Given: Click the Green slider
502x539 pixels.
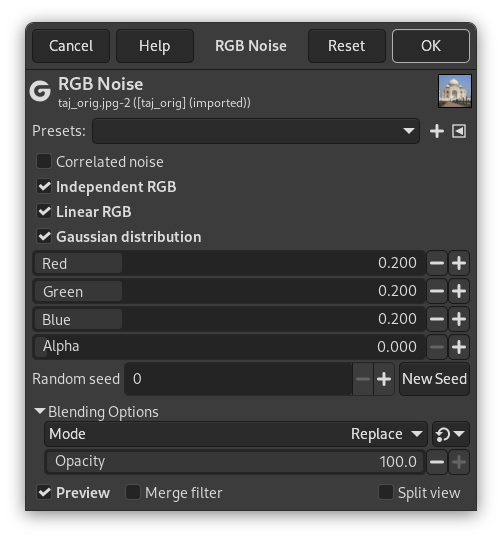Looking at the screenshot, I should [x=229, y=291].
